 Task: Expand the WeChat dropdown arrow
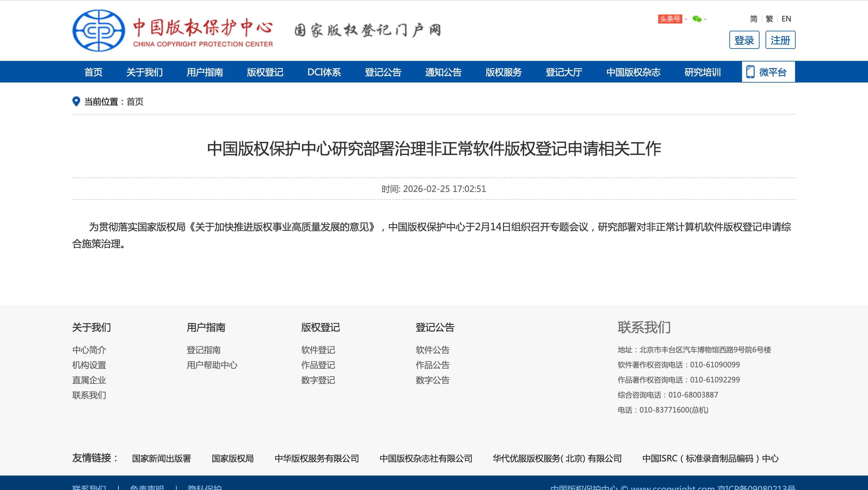(x=705, y=20)
